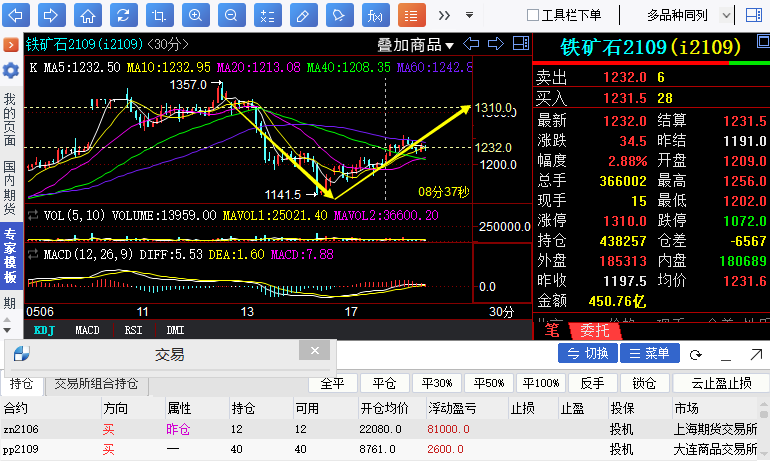Click the 平50% button
Image resolution: width=770 pixels, height=461 pixels.
coord(489,383)
